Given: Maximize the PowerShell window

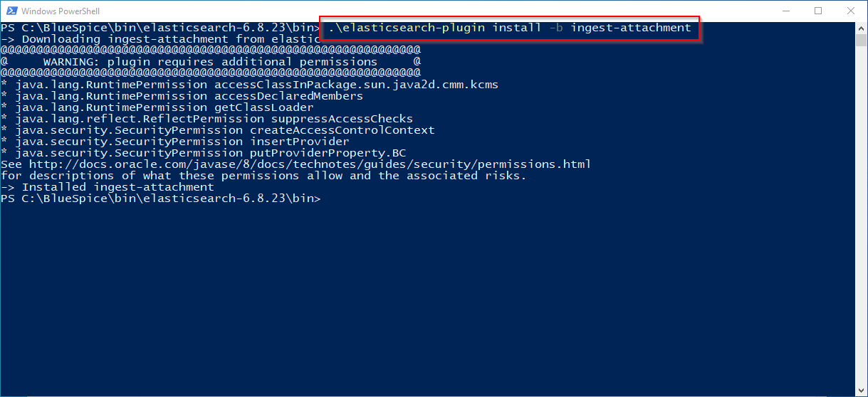Looking at the screenshot, I should 818,11.
